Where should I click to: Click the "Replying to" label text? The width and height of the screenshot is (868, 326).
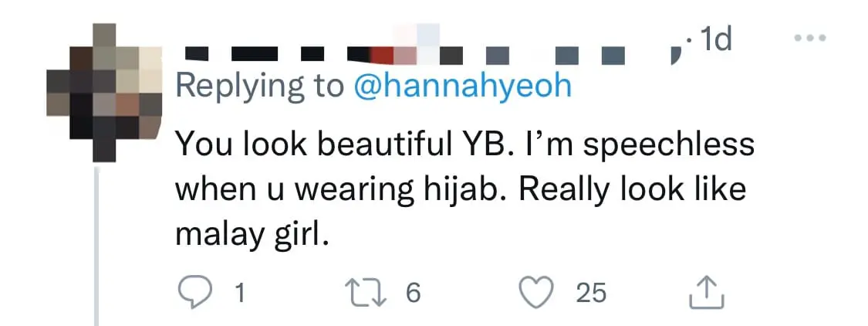tap(260, 85)
